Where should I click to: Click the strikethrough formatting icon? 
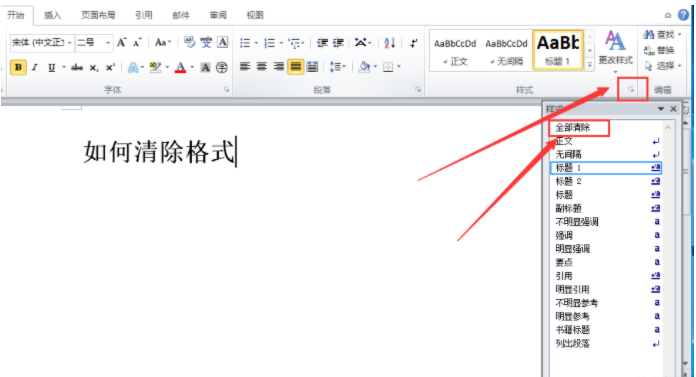tap(77, 67)
